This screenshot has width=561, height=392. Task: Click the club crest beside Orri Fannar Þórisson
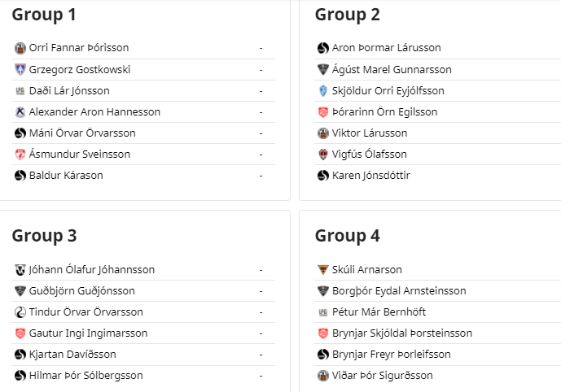pos(20,48)
